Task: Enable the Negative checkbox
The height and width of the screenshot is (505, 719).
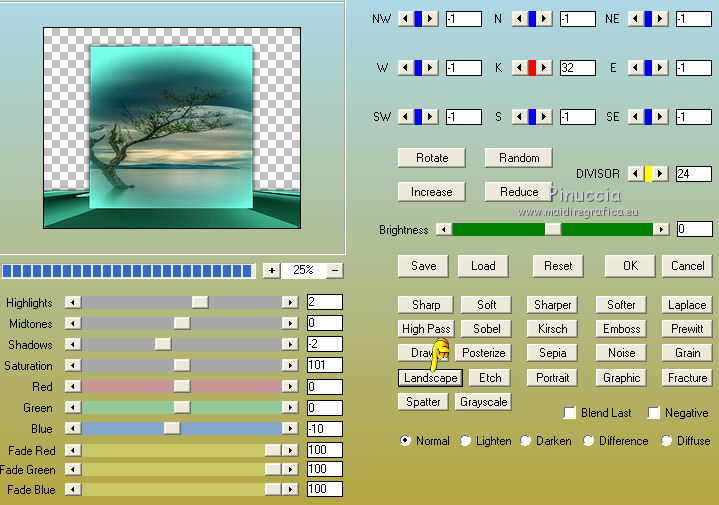Action: (653, 413)
